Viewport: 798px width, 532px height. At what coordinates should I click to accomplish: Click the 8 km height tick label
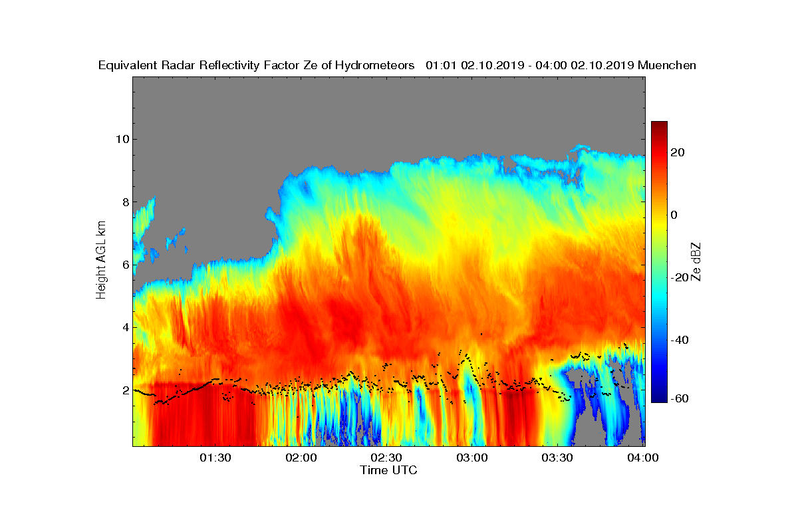[124, 201]
